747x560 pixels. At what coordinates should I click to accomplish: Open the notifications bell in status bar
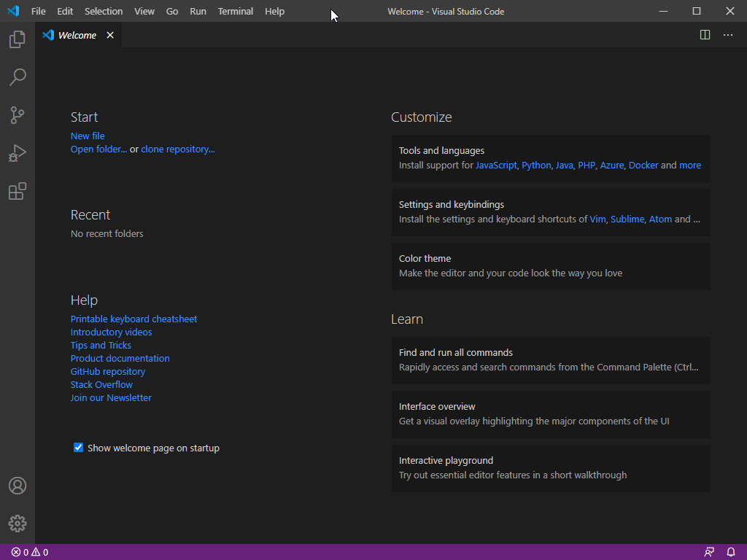[x=731, y=552]
